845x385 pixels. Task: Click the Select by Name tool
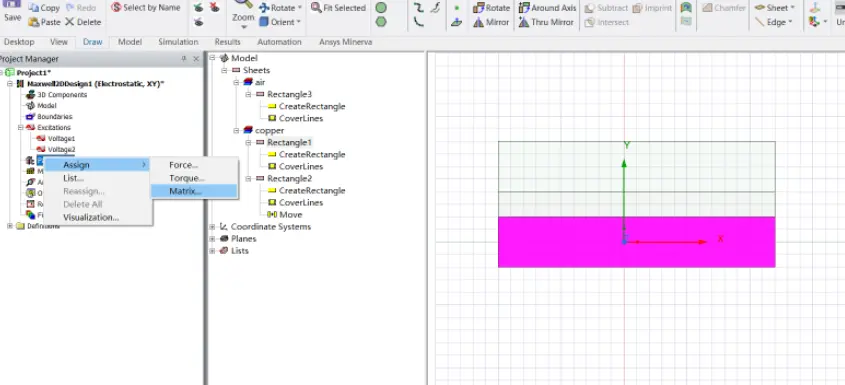146,8
